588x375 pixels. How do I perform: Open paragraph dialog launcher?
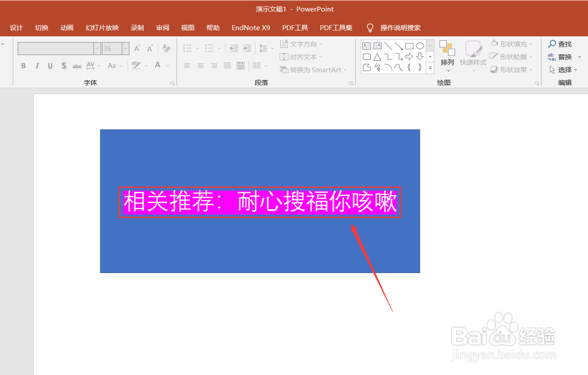click(x=351, y=83)
